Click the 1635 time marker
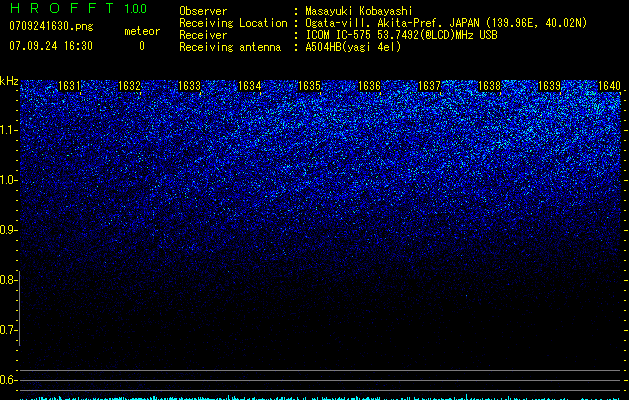 point(310,86)
